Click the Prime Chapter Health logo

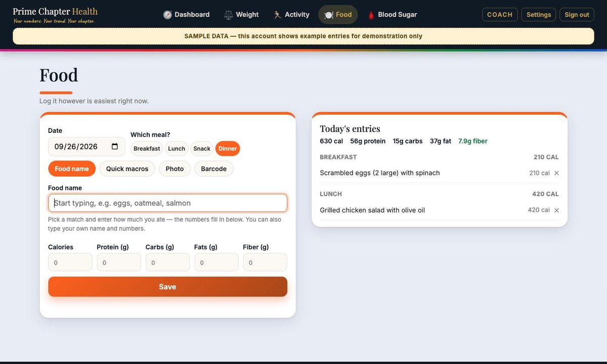coord(55,15)
